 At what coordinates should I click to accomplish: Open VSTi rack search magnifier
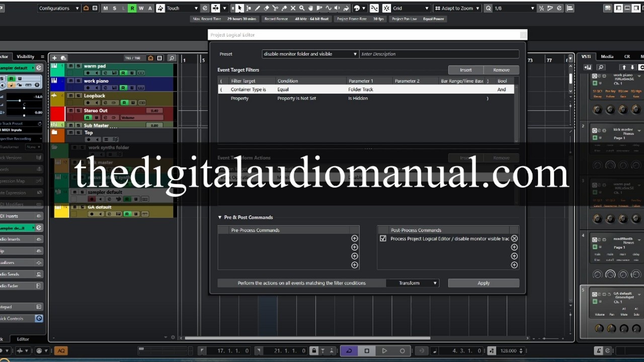pos(601,67)
